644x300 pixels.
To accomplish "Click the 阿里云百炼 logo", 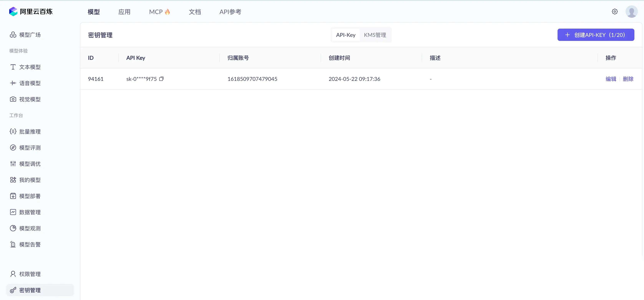I will click(31, 12).
